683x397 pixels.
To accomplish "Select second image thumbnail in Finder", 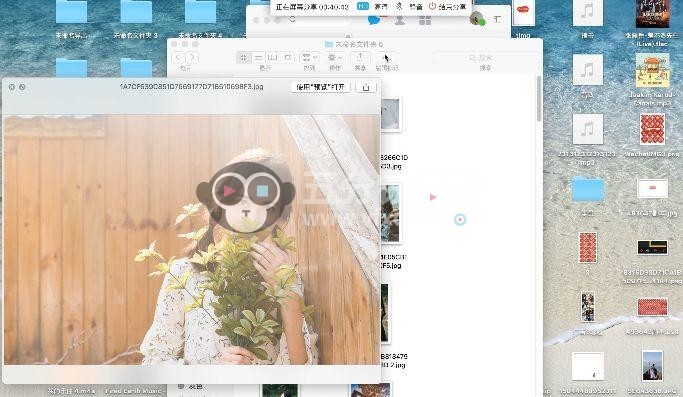I will pos(390,213).
